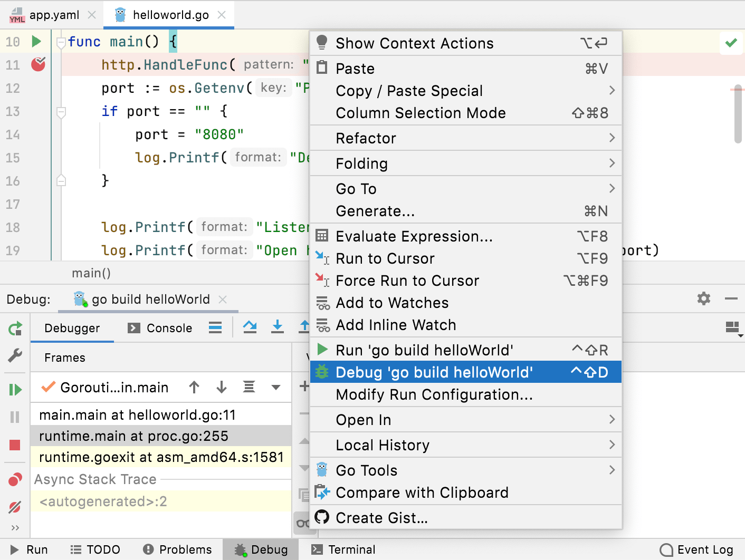This screenshot has height=560, width=745.
Task: Enable Column Selection Mode
Action: coord(421,113)
